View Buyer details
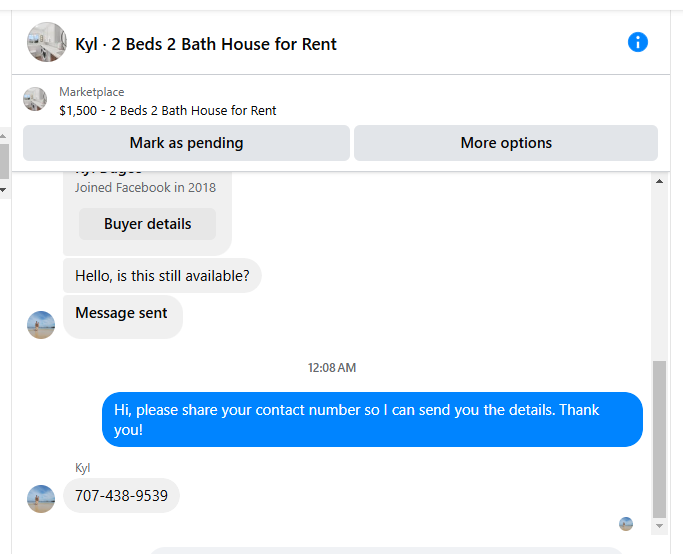Viewport: 683px width, 554px height. [147, 224]
